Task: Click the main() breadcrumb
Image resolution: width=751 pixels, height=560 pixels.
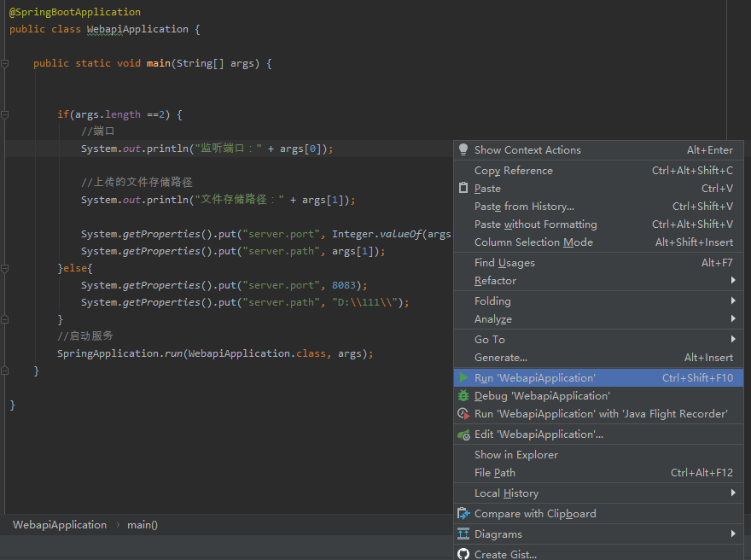Action: point(143,525)
